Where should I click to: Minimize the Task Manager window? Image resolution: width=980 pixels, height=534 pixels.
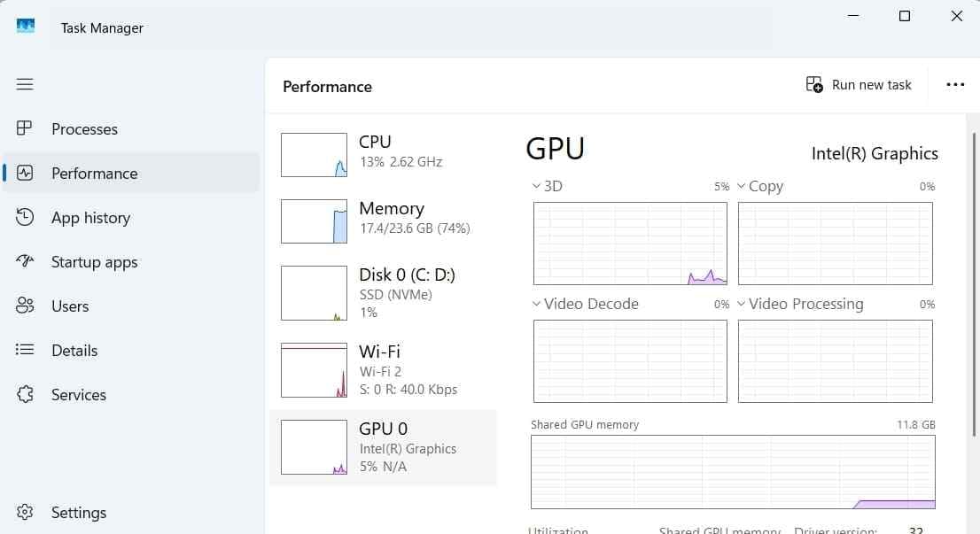[x=853, y=16]
